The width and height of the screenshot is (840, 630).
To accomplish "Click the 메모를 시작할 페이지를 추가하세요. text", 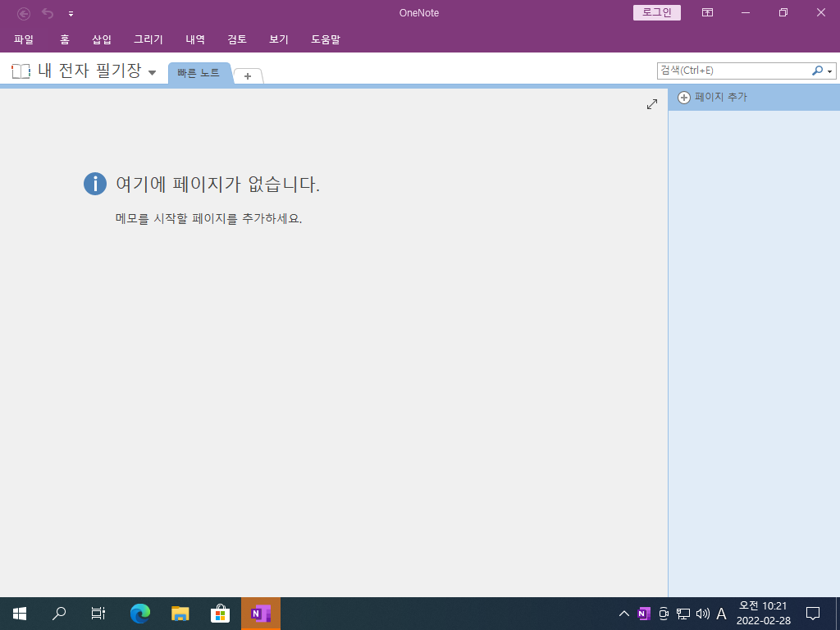I will tap(209, 218).
